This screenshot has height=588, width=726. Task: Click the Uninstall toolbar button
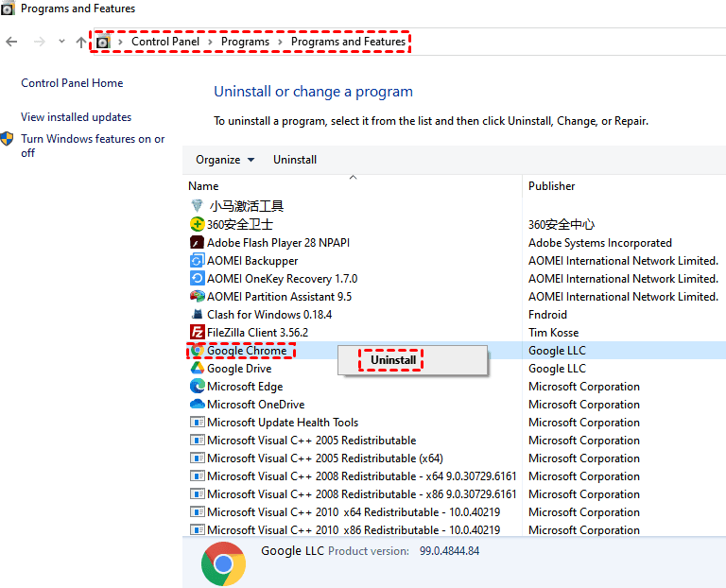tap(295, 160)
